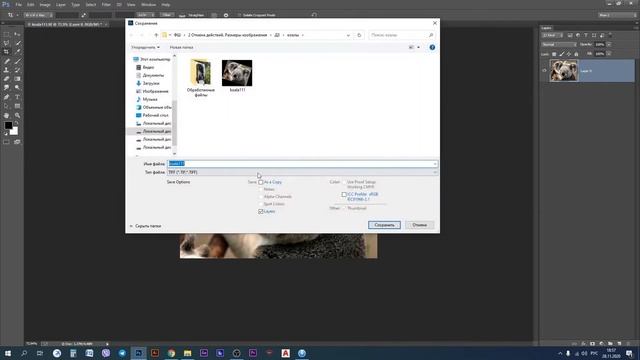Toggle the ICC Profile checkbox
The width and height of the screenshot is (640, 360).
[344, 195]
